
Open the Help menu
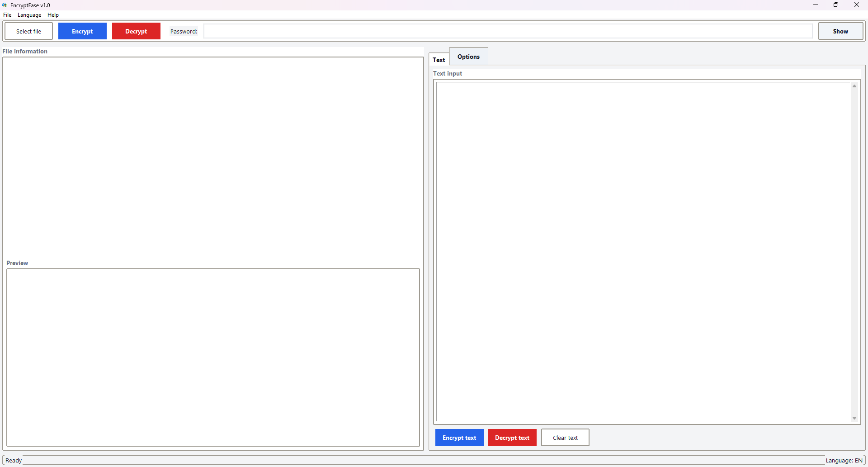(53, 14)
